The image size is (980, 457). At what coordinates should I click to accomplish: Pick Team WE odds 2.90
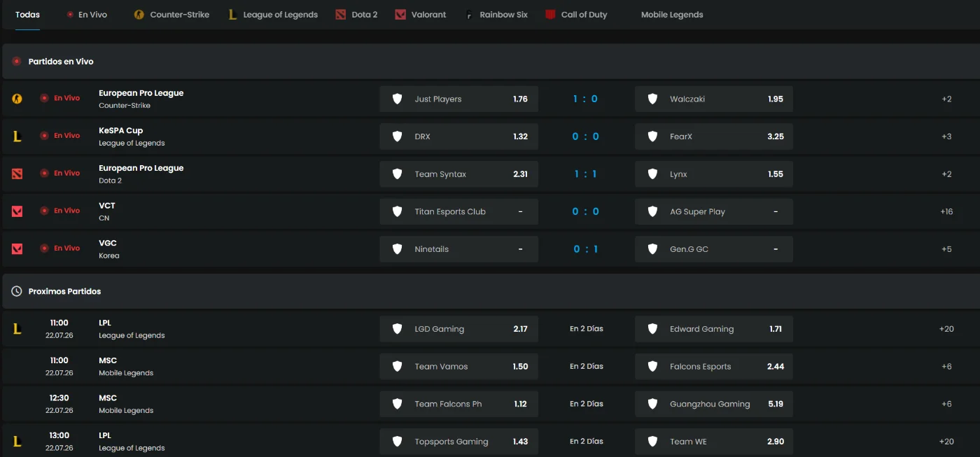714,442
